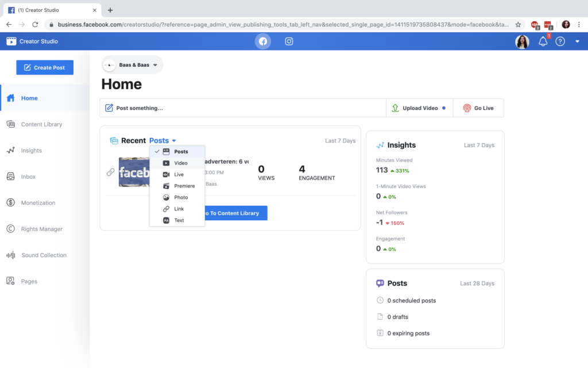Select Video in the dropdown list

tap(177, 163)
